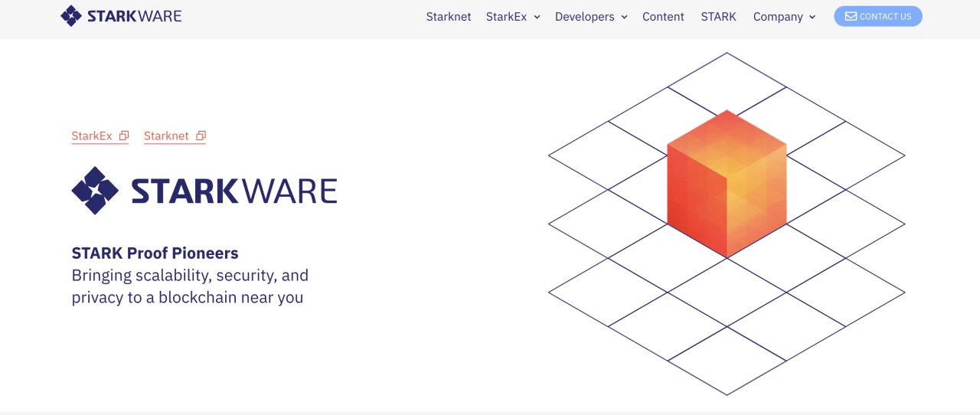The image size is (980, 415).
Task: Follow the orange Starknet link
Action: (166, 136)
